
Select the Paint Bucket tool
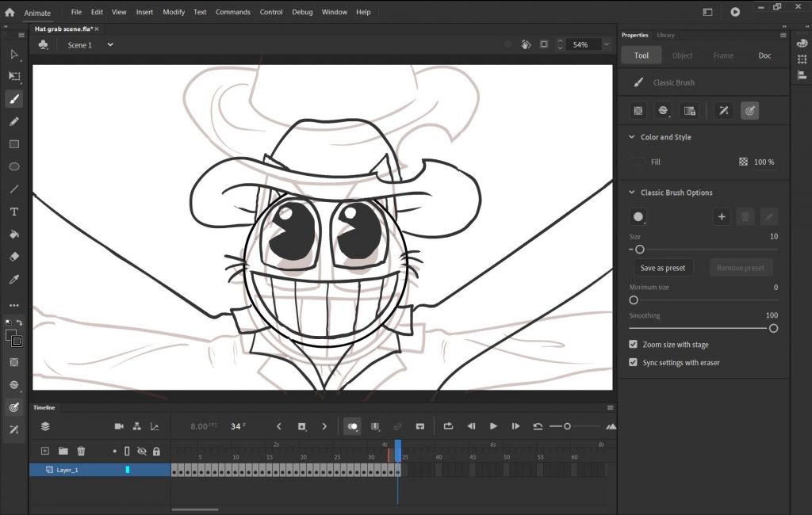pos(14,235)
